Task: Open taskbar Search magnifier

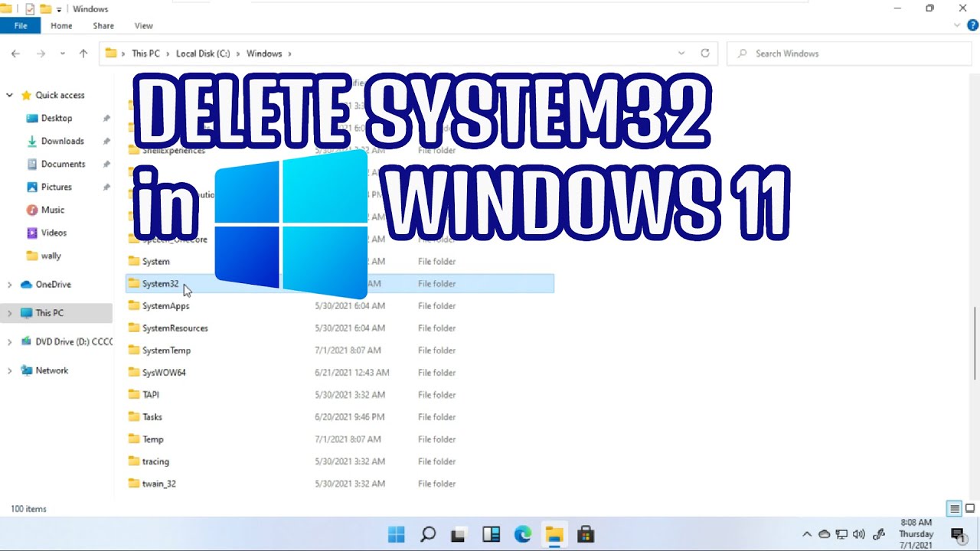Action: pyautogui.click(x=428, y=534)
